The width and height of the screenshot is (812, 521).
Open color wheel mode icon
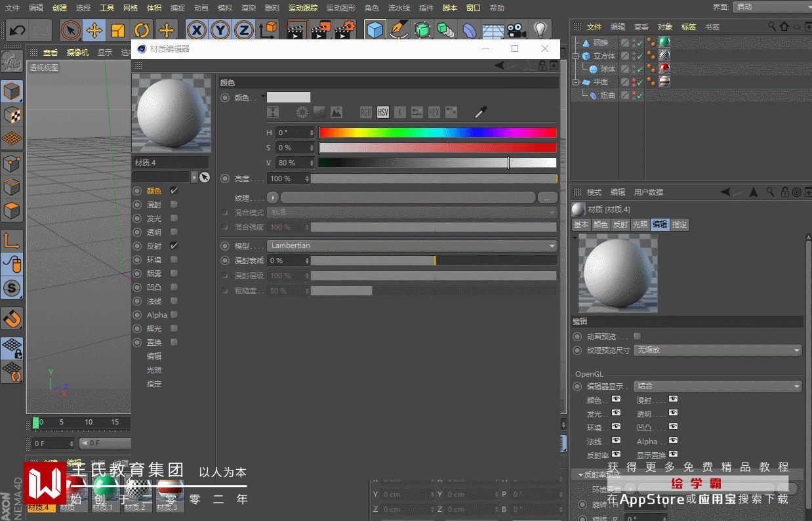302,113
